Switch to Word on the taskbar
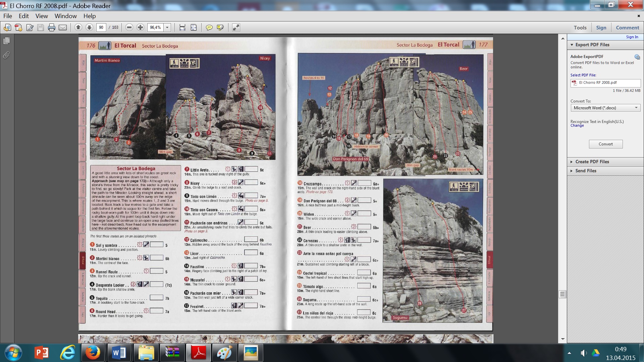The image size is (644, 362). coord(119,353)
